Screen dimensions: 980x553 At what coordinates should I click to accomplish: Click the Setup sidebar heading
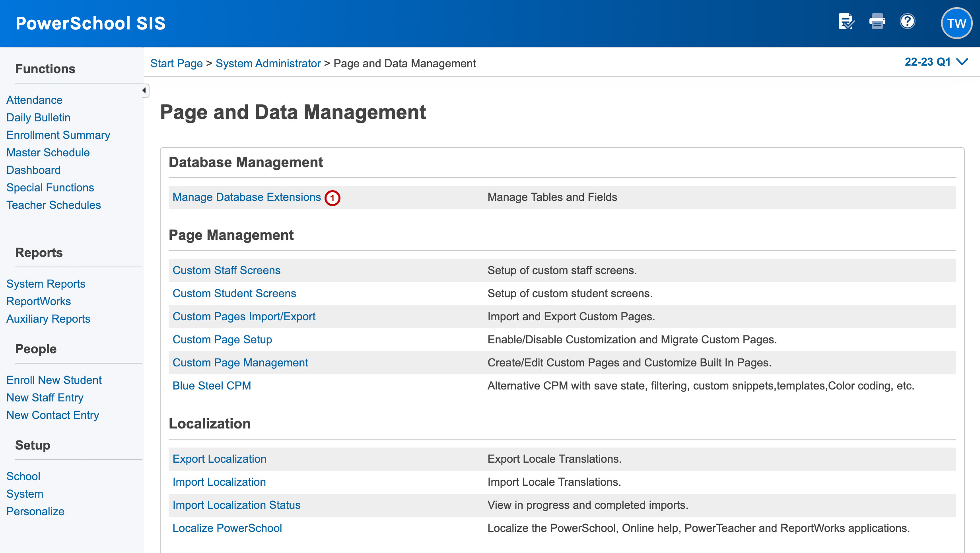(x=33, y=445)
